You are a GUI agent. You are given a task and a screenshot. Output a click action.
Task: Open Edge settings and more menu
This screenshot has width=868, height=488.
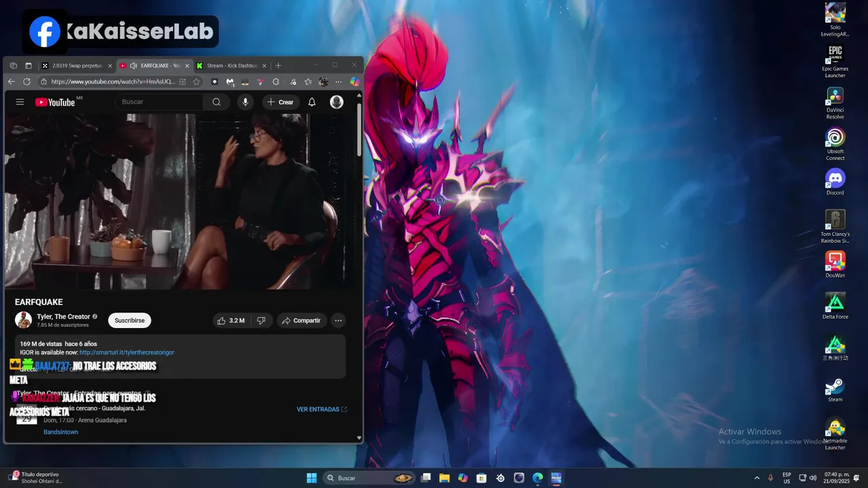pyautogui.click(x=338, y=81)
